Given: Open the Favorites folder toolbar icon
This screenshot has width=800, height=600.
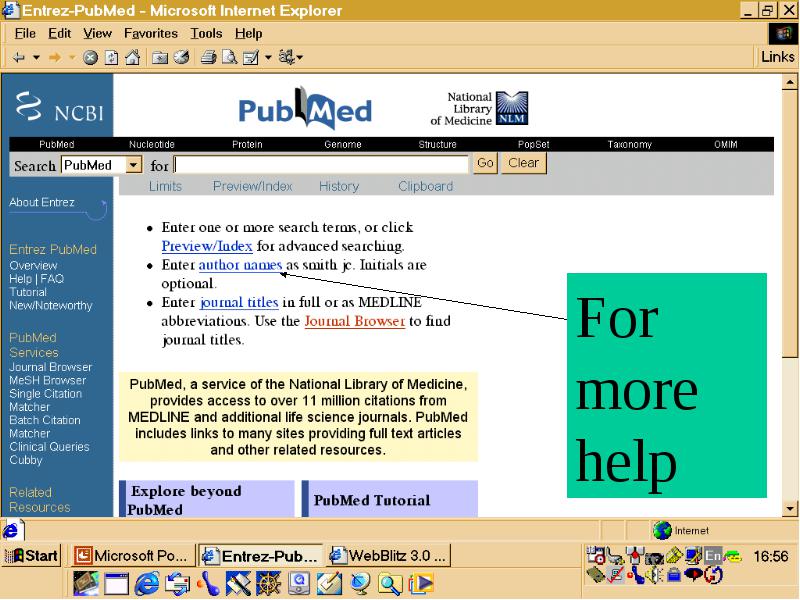Looking at the screenshot, I should [x=160, y=57].
